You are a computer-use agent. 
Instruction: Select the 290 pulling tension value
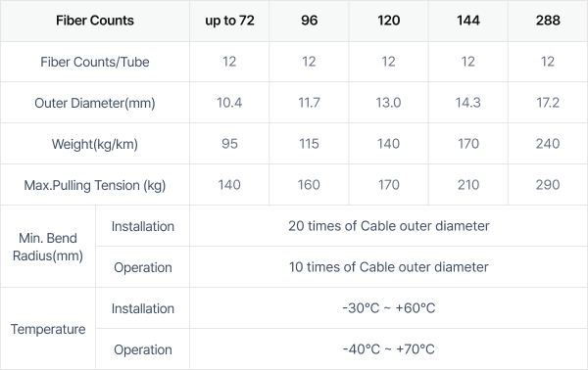pos(548,185)
